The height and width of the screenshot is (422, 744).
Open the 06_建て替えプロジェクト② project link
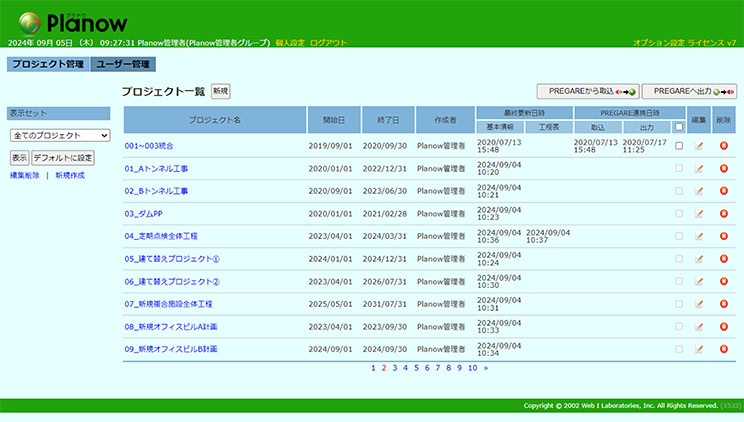coord(172,281)
